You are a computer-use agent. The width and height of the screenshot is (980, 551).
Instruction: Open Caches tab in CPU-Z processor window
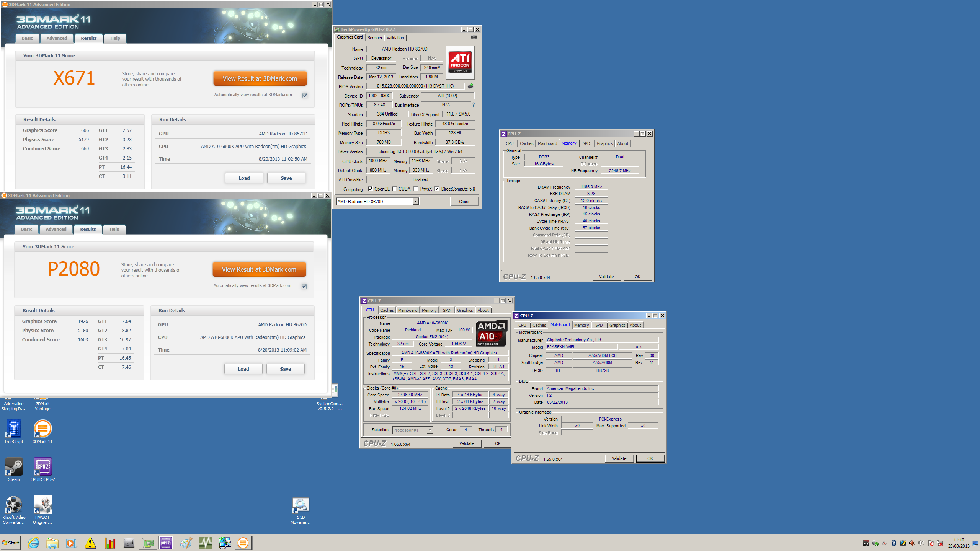387,310
